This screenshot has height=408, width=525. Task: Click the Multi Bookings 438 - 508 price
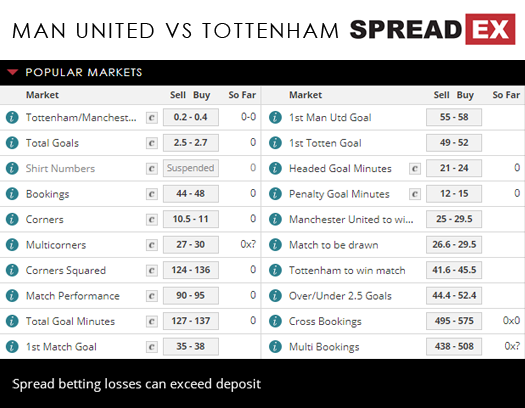tap(454, 346)
